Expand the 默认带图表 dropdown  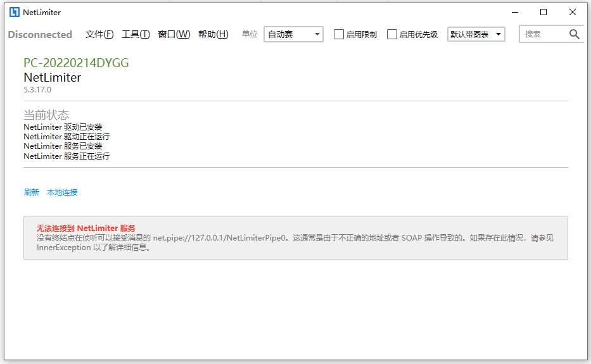476,34
